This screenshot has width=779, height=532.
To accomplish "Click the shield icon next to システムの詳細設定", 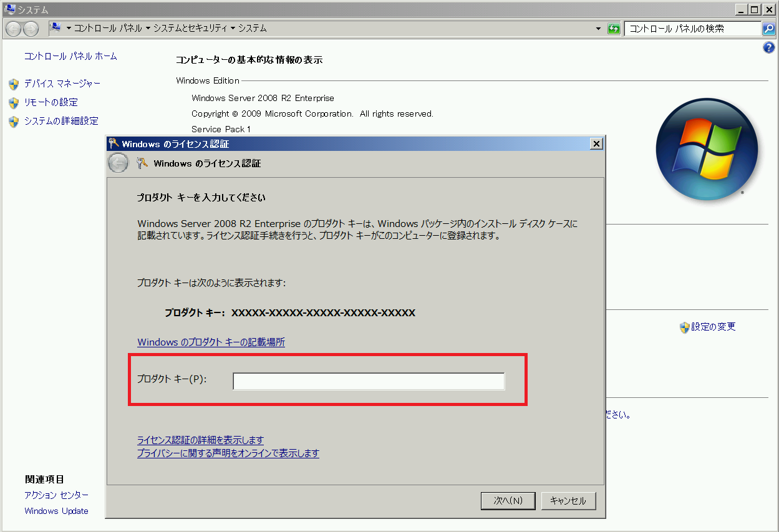I will [14, 122].
